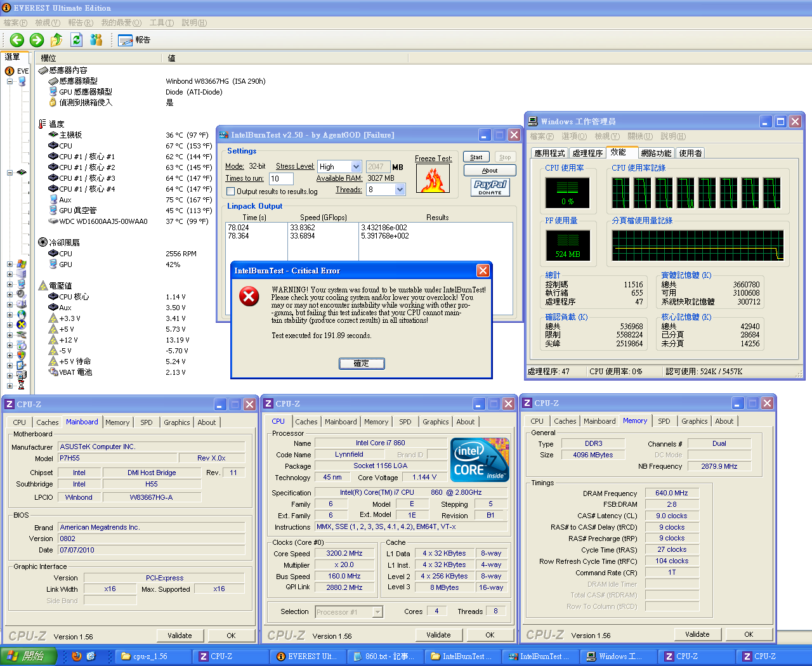The image size is (812, 666).
Task: Toggle Output results to results.log checkbox
Action: click(x=231, y=191)
